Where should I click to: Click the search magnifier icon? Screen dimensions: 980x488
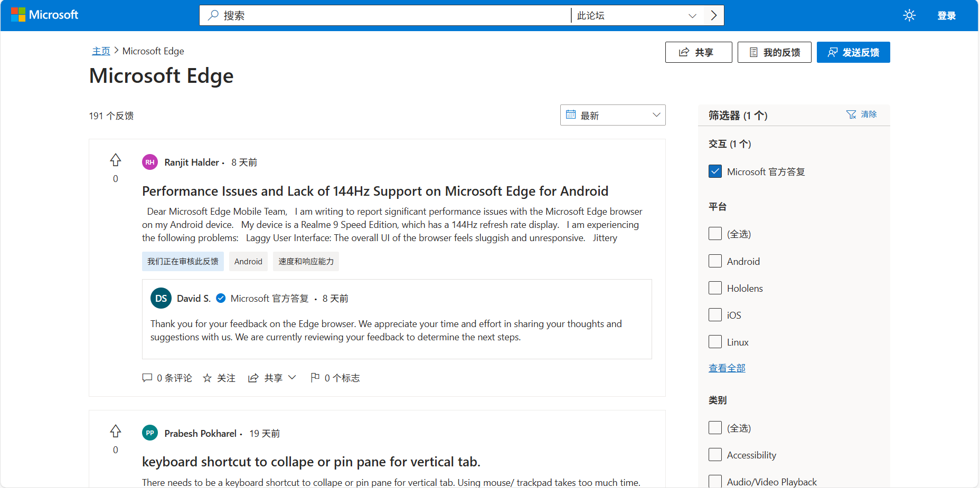(x=213, y=15)
